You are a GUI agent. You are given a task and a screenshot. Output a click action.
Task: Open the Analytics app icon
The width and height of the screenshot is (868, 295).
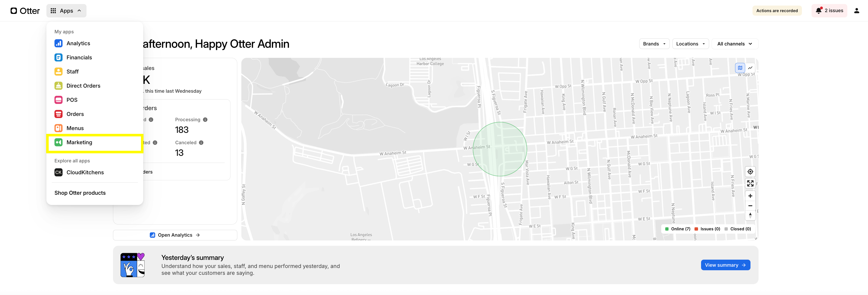point(58,43)
